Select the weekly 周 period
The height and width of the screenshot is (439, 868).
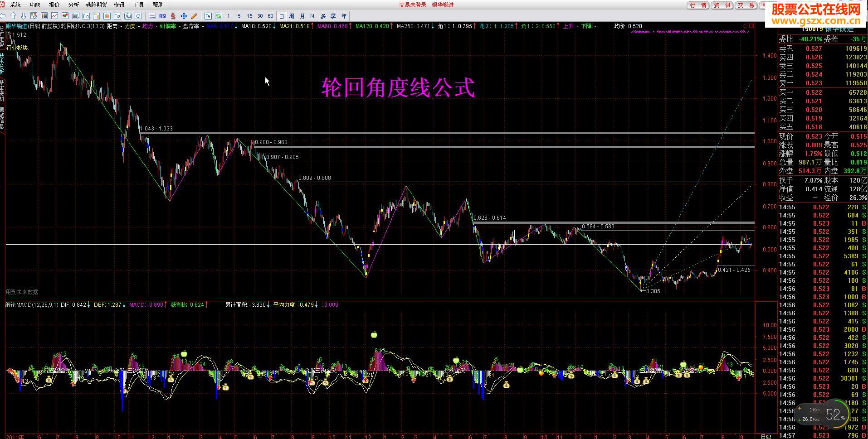tap(292, 16)
